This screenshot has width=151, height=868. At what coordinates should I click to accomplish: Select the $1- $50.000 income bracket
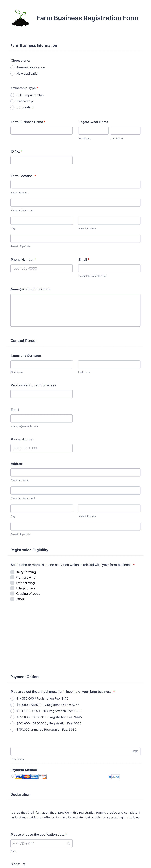[12, 699]
